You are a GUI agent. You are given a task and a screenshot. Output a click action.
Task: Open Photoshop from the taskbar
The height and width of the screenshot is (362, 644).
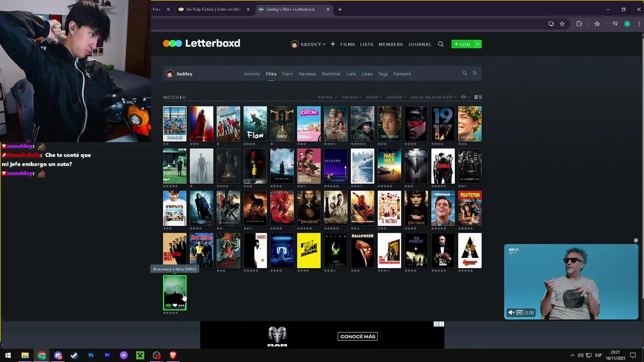coord(91,355)
